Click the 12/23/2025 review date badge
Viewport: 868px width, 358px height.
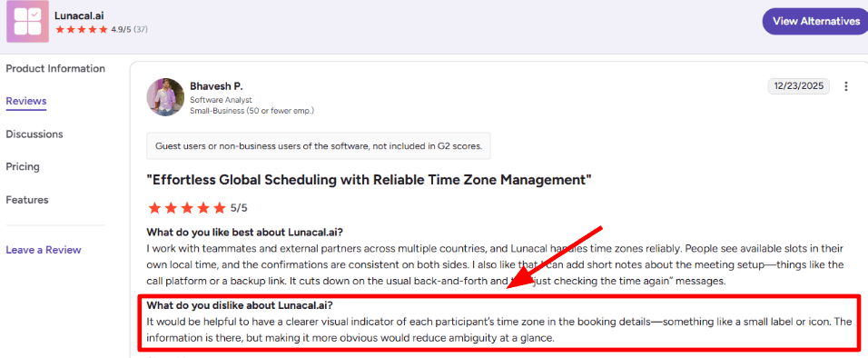click(799, 86)
